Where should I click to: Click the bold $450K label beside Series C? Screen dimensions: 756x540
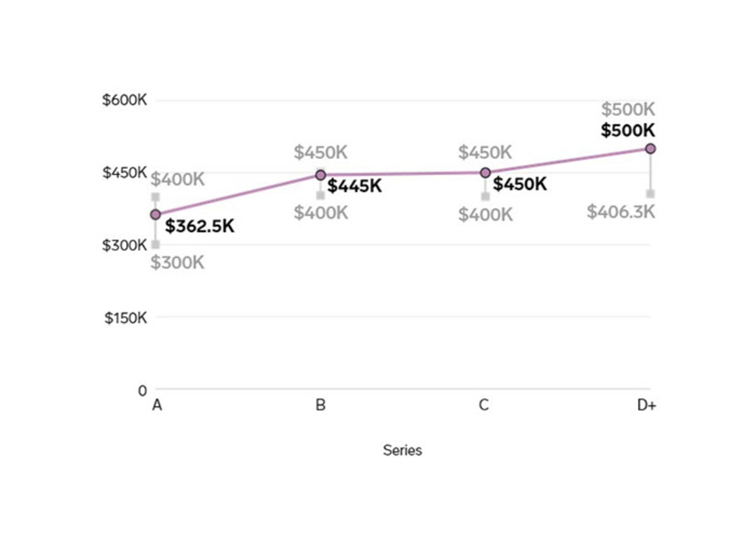(520, 184)
